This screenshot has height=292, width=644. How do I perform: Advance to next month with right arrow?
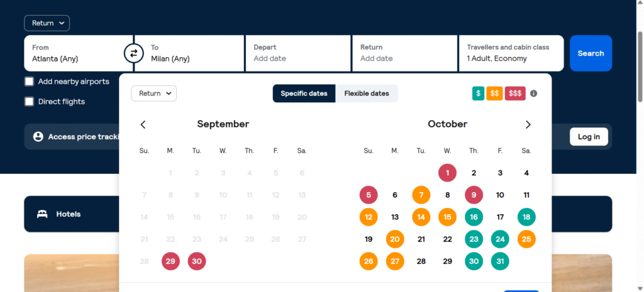pyautogui.click(x=528, y=124)
